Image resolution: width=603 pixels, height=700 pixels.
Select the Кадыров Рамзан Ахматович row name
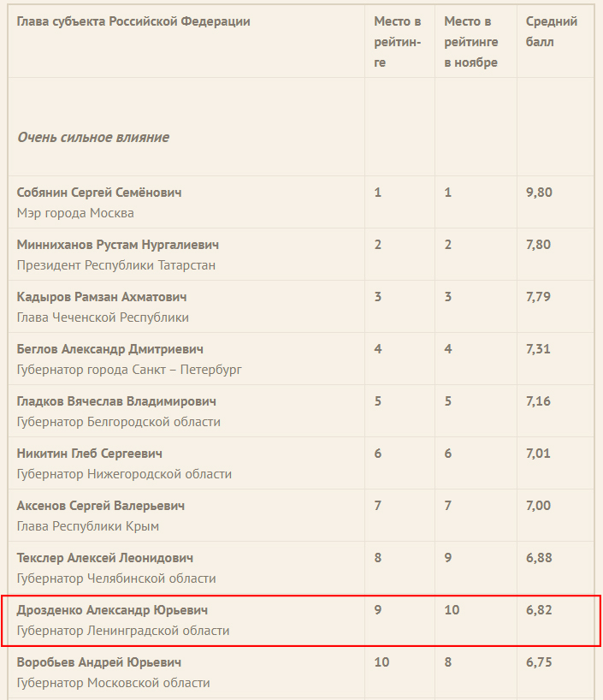[102, 297]
